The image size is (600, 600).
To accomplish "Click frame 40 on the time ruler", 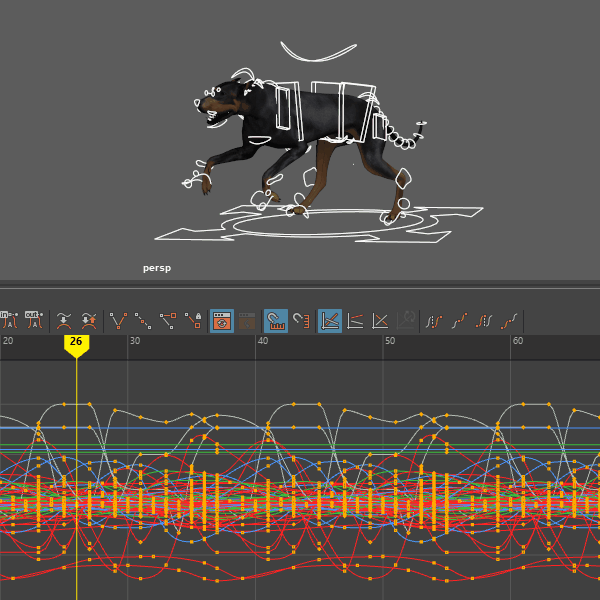I will tap(262, 341).
